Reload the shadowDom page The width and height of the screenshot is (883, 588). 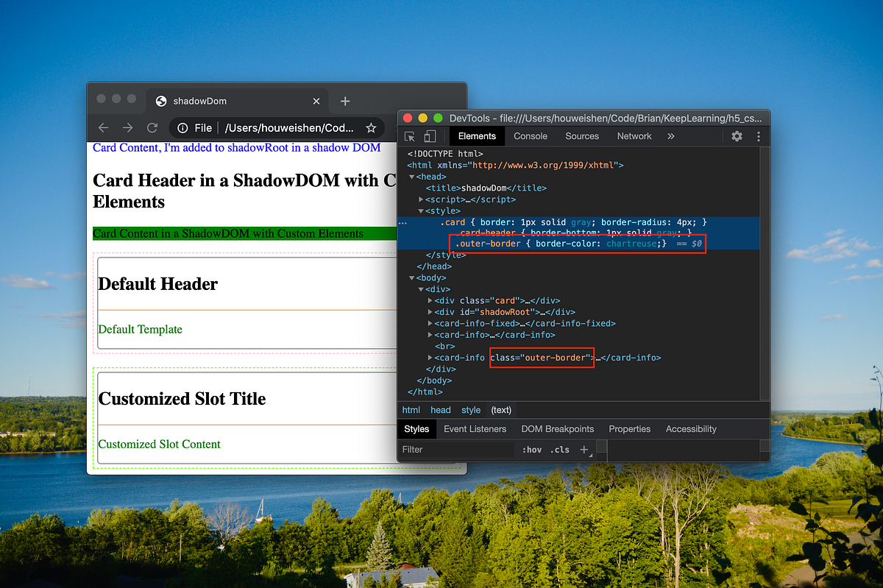coord(152,127)
